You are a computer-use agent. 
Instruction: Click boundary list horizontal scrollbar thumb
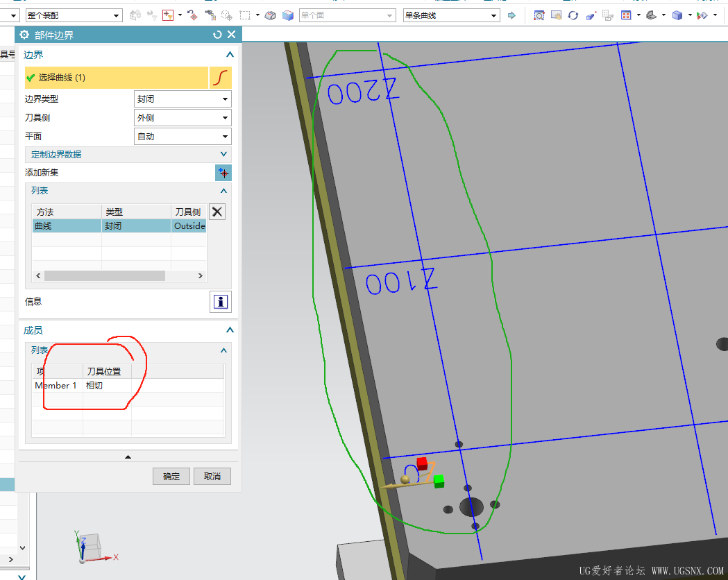click(105, 275)
